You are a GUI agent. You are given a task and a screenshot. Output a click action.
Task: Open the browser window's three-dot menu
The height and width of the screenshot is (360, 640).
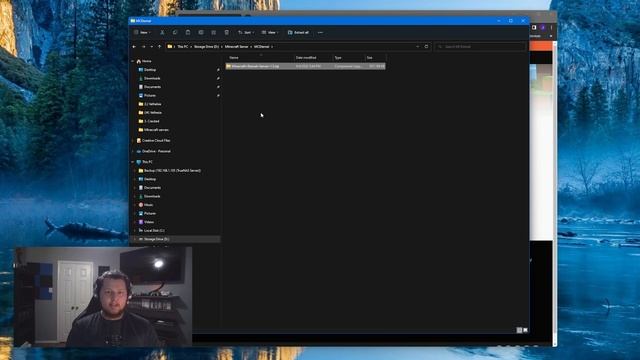[551, 27]
